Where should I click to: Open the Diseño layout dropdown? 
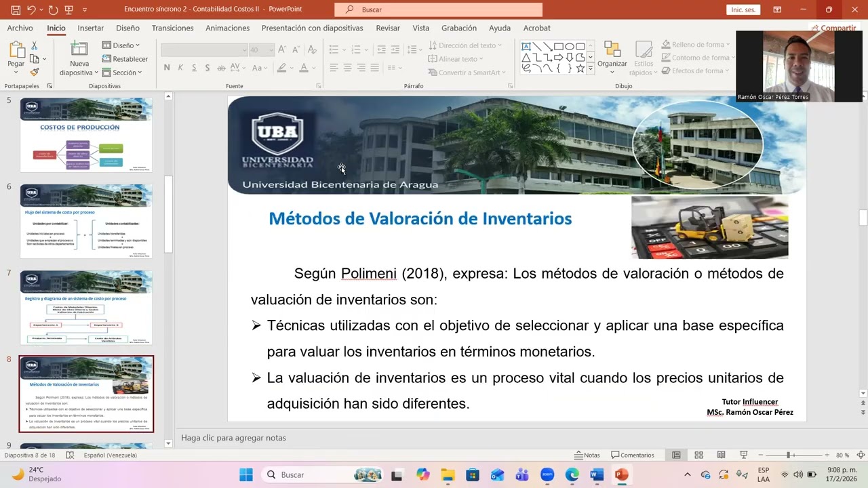pos(121,45)
